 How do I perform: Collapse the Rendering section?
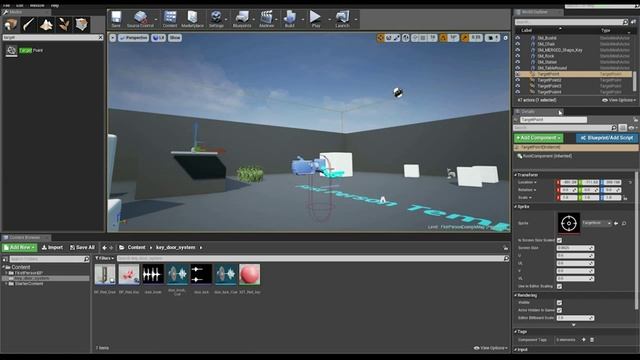pos(516,295)
